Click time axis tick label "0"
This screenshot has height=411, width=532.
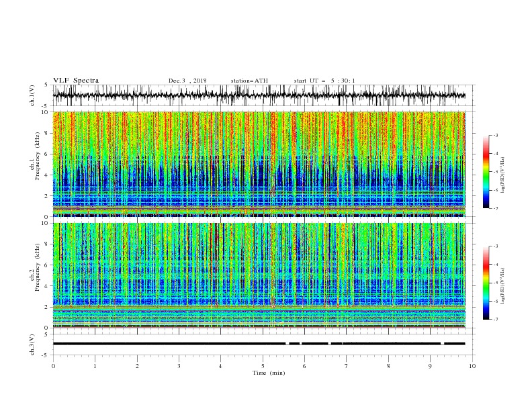53,366
